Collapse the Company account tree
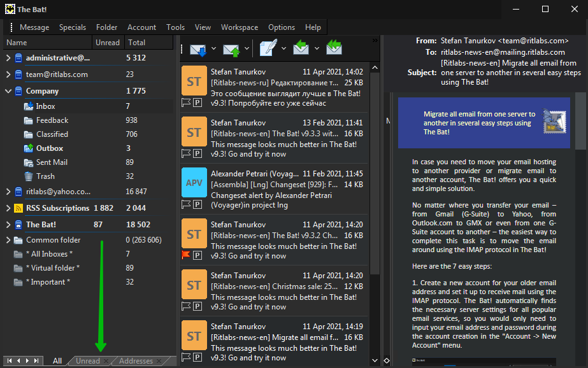This screenshot has width=588, height=368. tap(8, 90)
